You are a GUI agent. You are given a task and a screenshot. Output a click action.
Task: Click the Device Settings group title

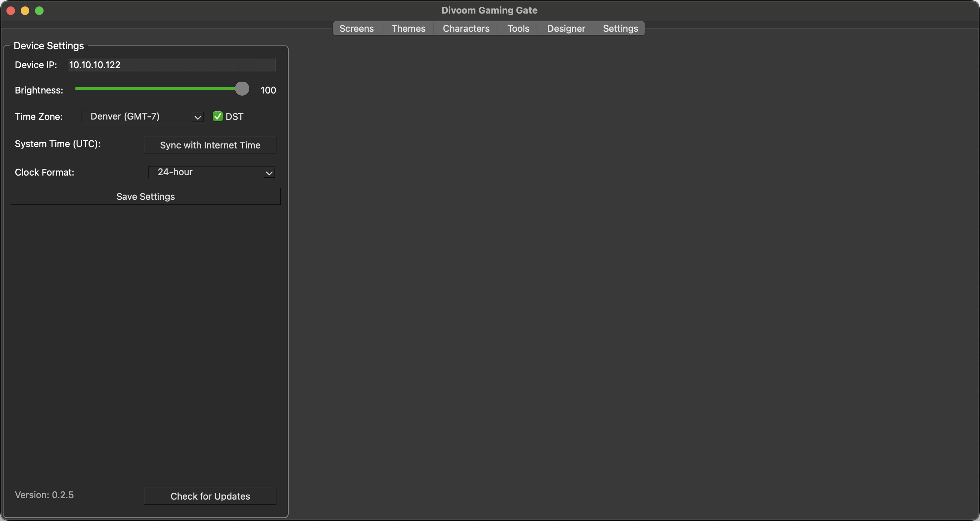(49, 46)
